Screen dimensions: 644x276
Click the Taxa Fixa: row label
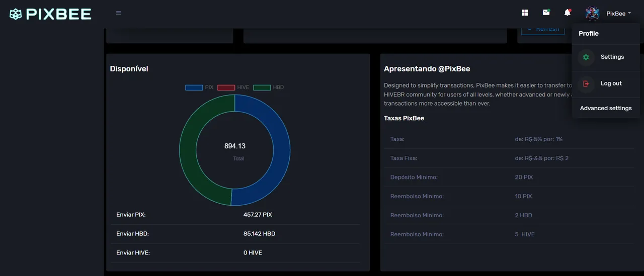pyautogui.click(x=404, y=158)
